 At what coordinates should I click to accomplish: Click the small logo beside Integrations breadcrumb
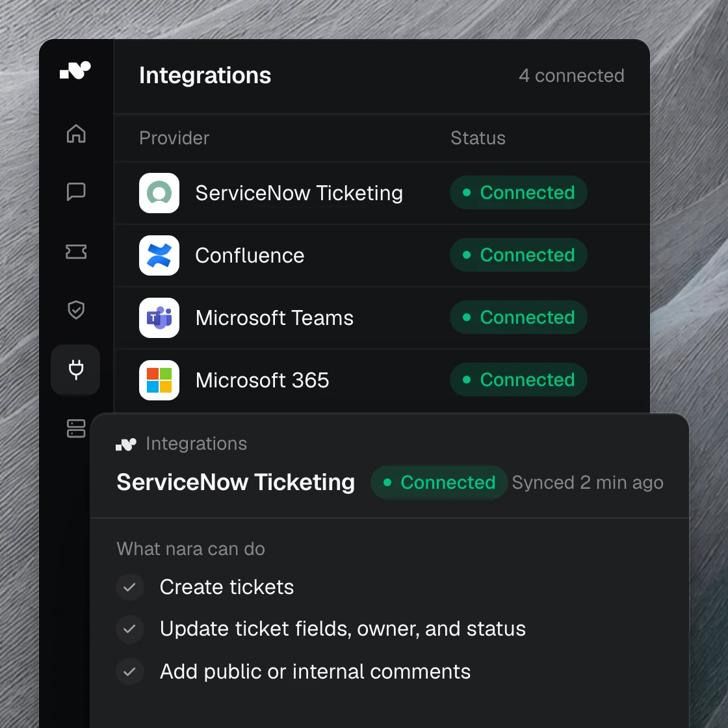[x=126, y=445]
